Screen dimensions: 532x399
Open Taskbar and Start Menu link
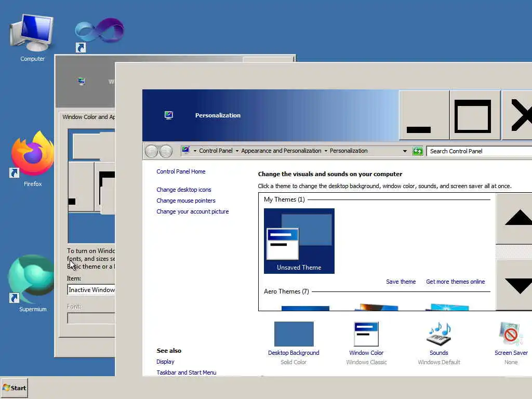pyautogui.click(x=187, y=372)
